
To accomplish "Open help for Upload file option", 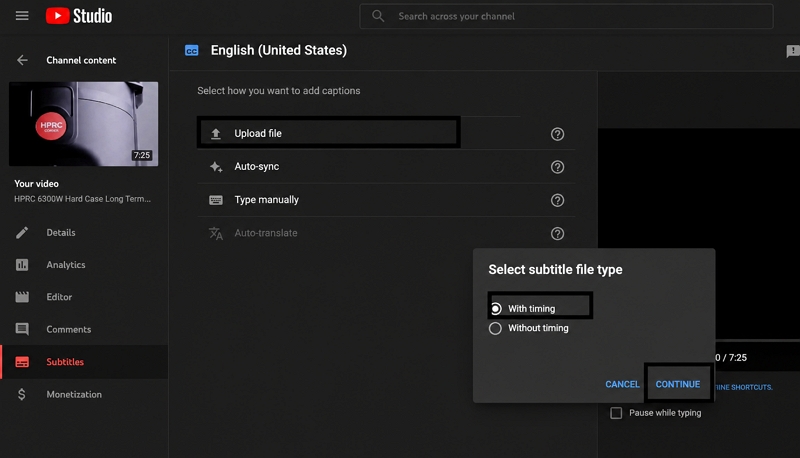I will [557, 134].
